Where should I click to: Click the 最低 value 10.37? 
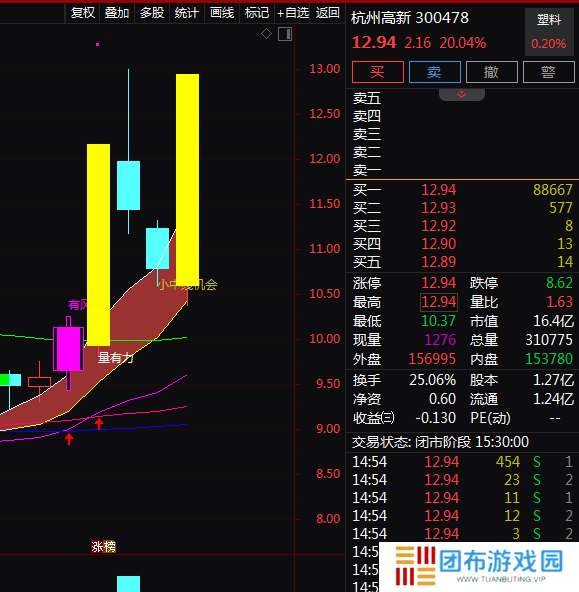click(438, 321)
